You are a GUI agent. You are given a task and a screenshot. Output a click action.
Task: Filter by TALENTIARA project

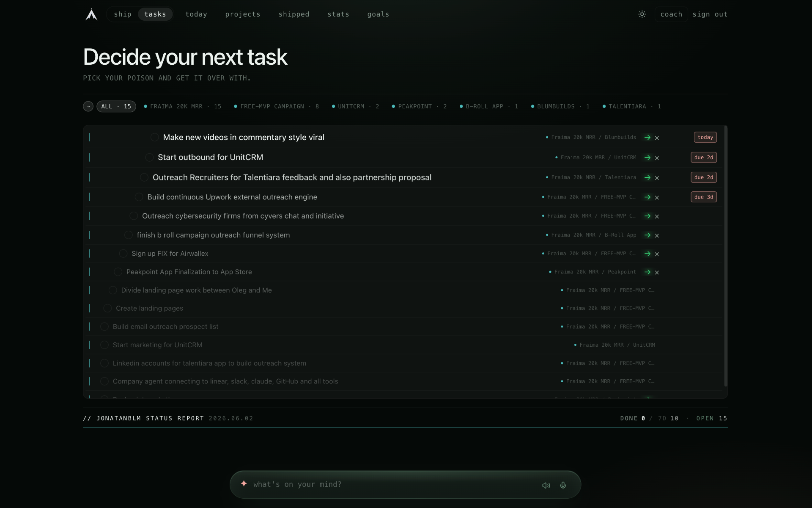tap(632, 107)
